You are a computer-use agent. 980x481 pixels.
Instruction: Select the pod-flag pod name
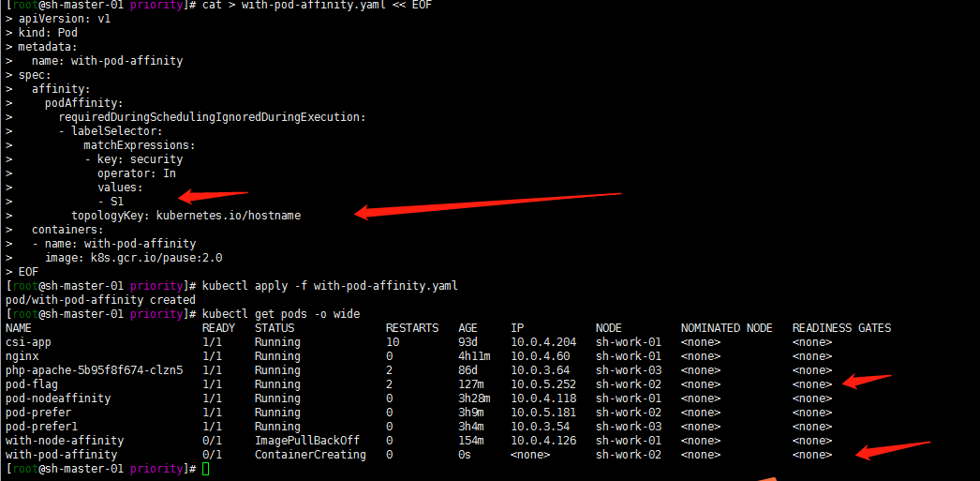31,384
